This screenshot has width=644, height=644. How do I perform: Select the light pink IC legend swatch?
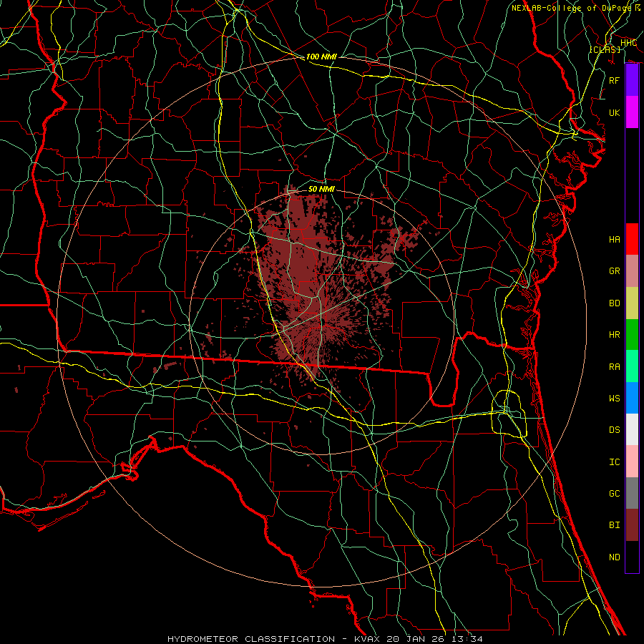pos(632,462)
